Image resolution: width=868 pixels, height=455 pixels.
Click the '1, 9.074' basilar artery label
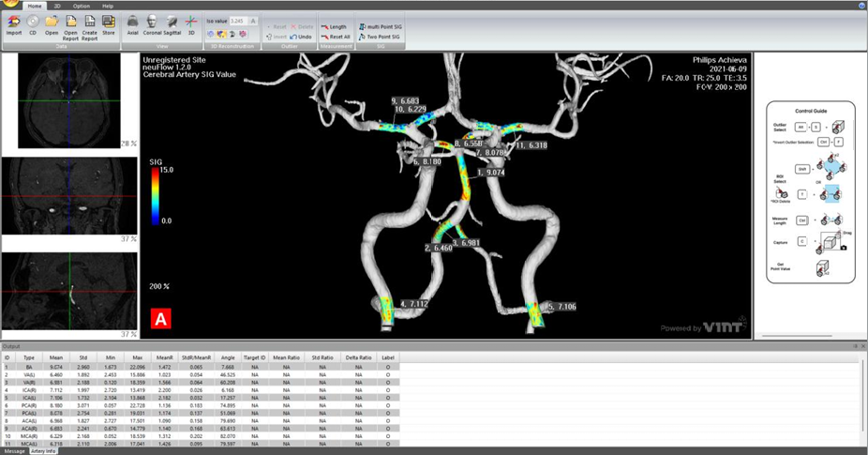pyautogui.click(x=490, y=173)
